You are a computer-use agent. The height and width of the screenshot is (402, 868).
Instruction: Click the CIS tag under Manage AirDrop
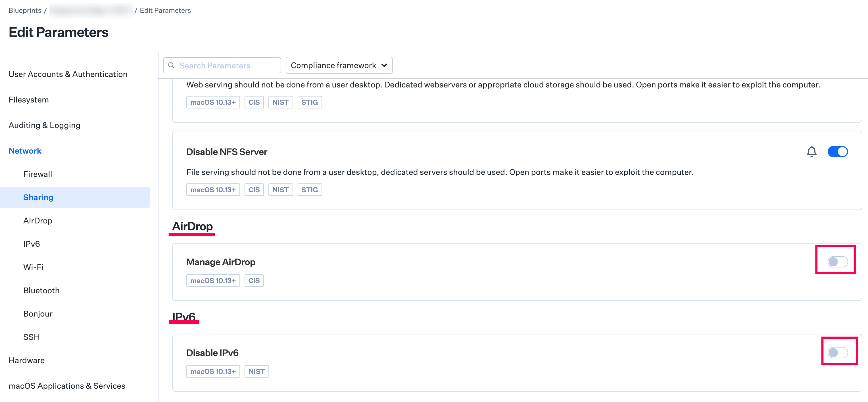tap(254, 280)
